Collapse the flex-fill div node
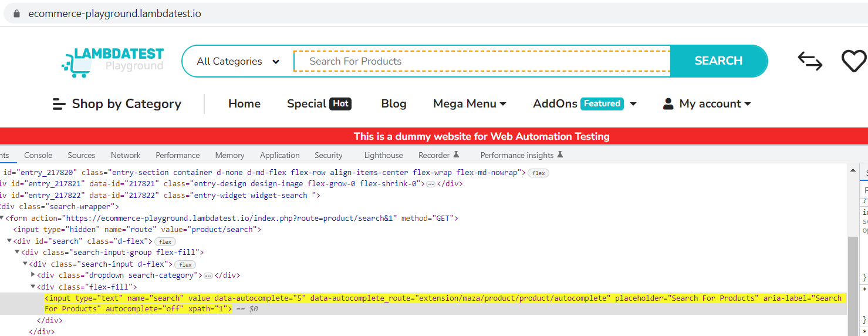This screenshot has width=868, height=336. 33,287
